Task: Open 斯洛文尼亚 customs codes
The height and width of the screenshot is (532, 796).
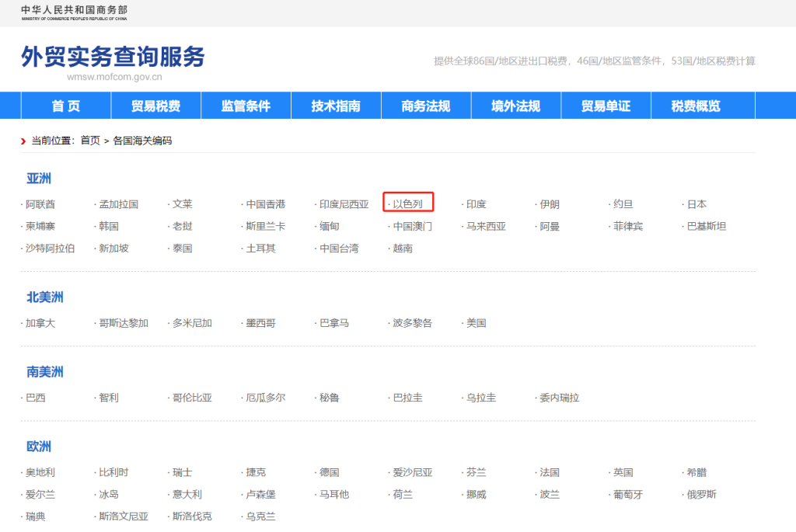Action: [x=124, y=516]
